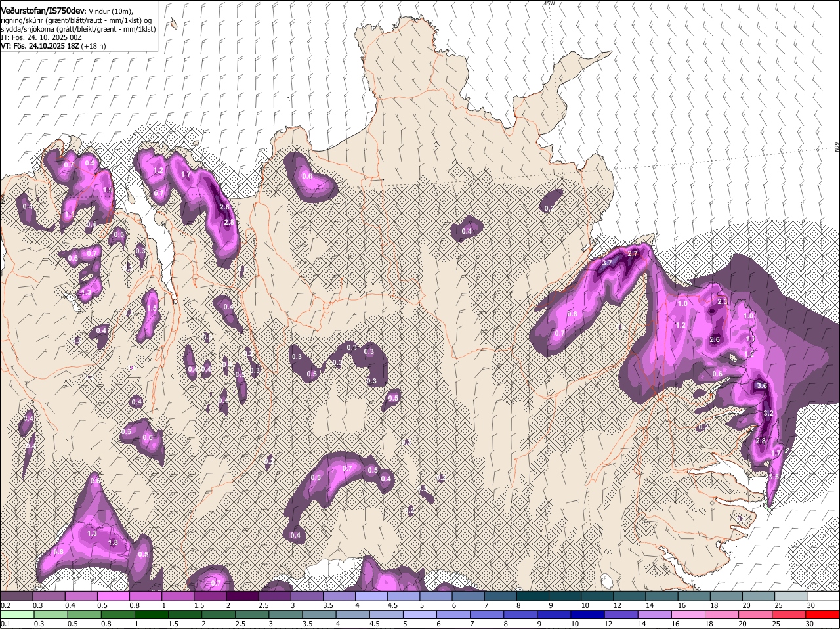
Task: Pick the upper legend swatch between 1 and 1.5
Action: tap(178, 596)
